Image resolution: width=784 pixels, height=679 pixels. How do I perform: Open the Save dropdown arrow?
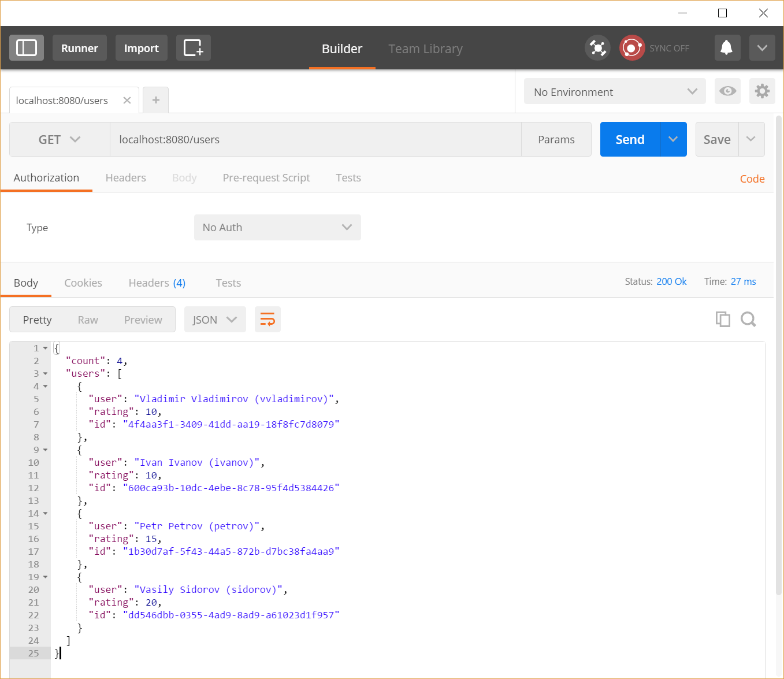pyautogui.click(x=751, y=139)
